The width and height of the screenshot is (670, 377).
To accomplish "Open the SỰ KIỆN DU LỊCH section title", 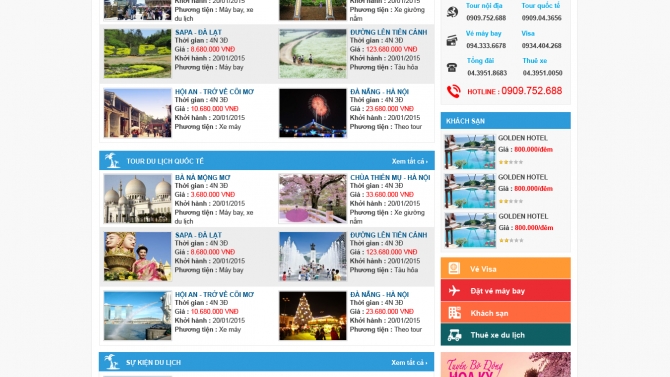I will click(153, 362).
